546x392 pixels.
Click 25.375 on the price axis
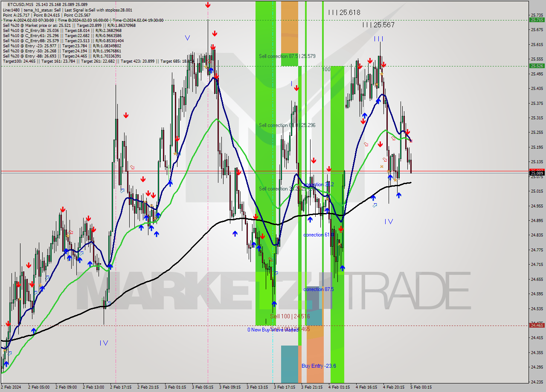click(x=537, y=103)
